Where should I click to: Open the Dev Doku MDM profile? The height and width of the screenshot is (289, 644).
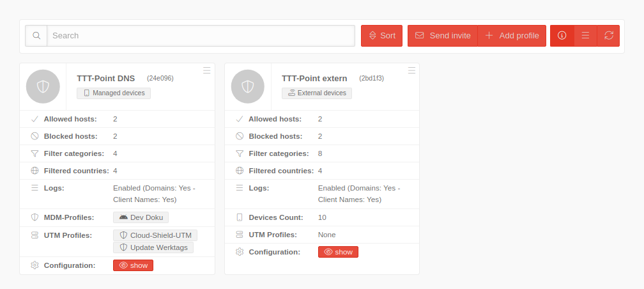tap(141, 217)
